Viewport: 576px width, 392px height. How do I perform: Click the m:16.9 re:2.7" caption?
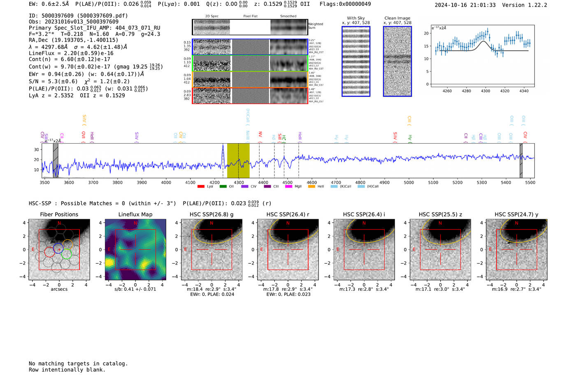(517, 289)
